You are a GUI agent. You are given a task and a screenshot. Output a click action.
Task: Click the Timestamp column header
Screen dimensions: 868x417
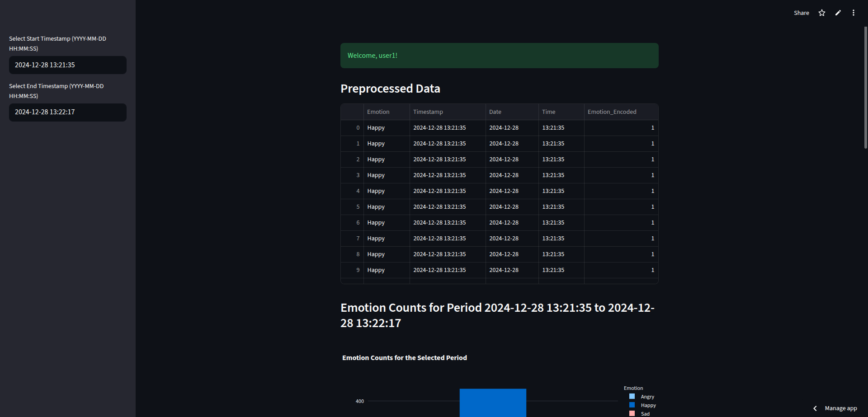448,112
